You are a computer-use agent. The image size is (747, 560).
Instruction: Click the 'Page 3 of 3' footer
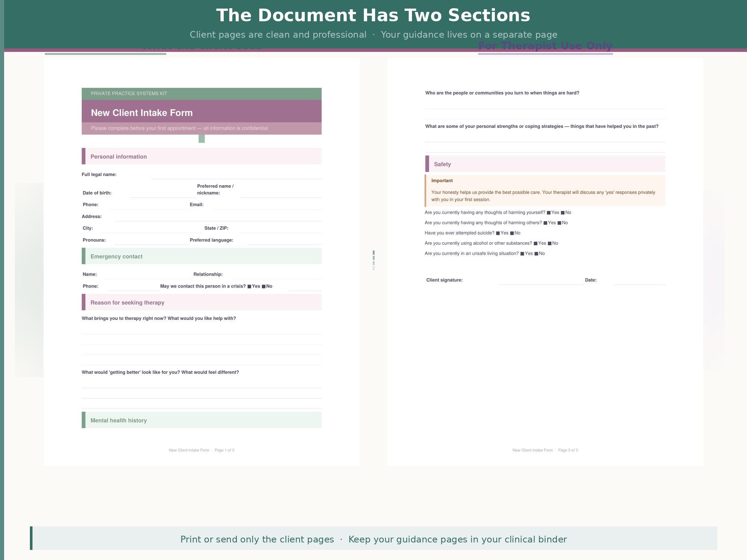[x=568, y=450]
